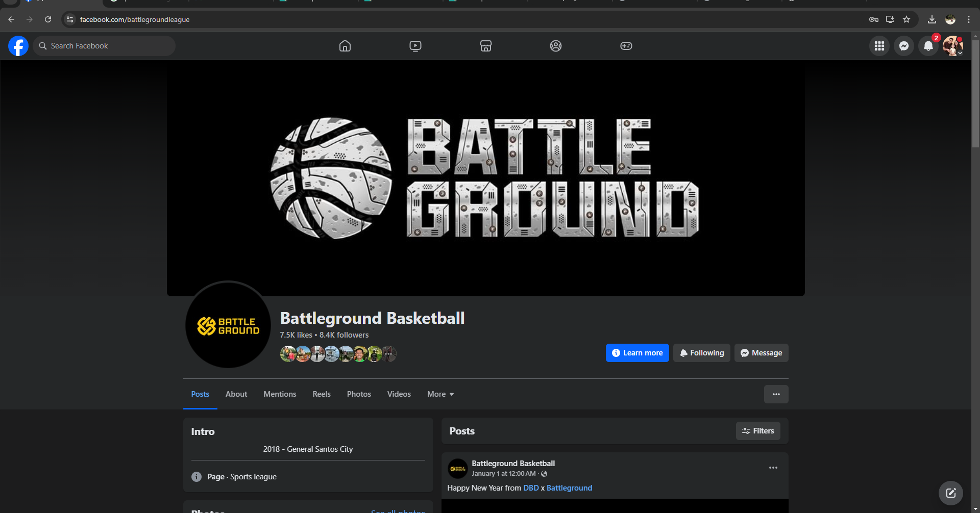Open the Home feed icon

(345, 46)
